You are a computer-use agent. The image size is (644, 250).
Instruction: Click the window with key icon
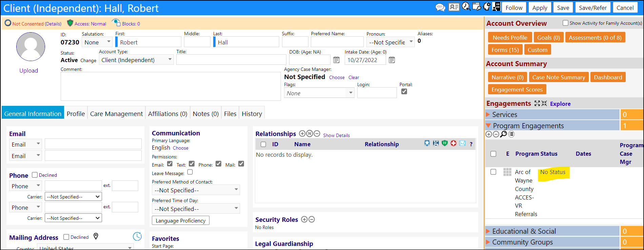click(476, 7)
